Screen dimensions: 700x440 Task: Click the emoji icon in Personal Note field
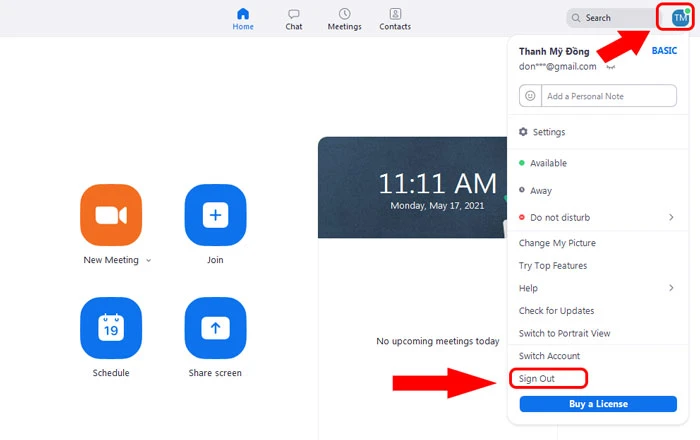click(x=532, y=96)
